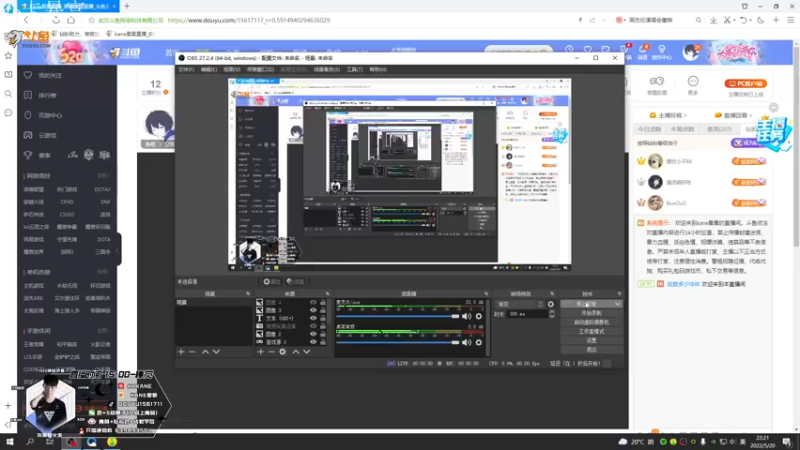The width and height of the screenshot is (800, 450).
Task: Toggle visibility of 图像 2 source
Action: tap(313, 334)
